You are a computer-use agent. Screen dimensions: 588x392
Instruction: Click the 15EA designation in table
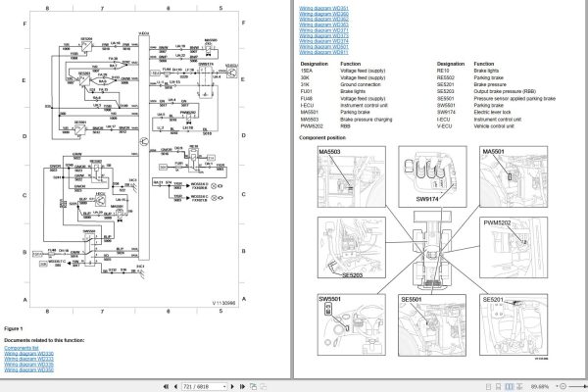pos(307,71)
